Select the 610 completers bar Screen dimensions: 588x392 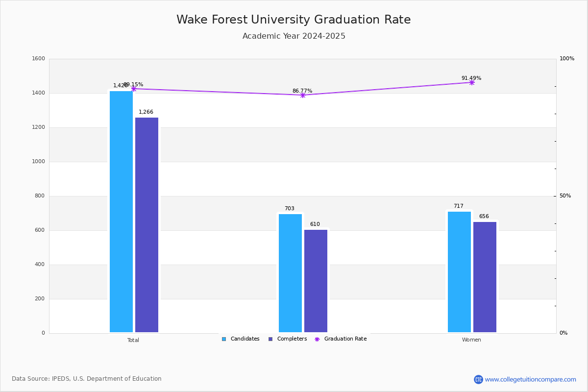(316, 281)
